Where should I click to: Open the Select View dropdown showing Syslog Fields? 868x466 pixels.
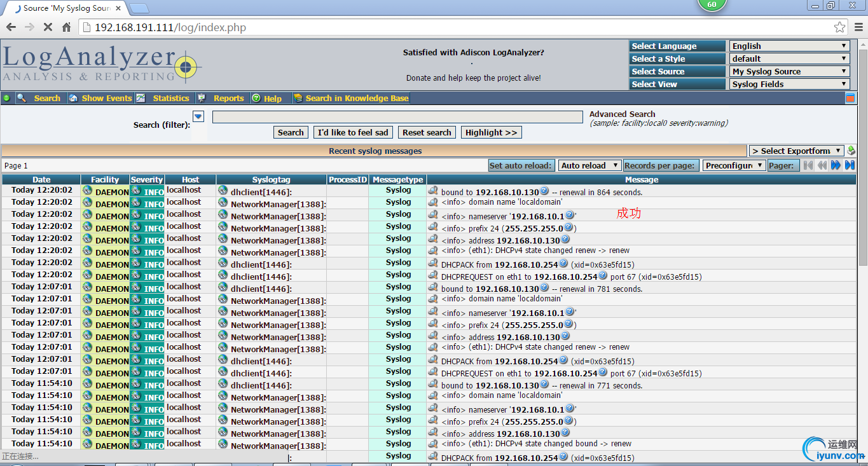click(x=790, y=84)
